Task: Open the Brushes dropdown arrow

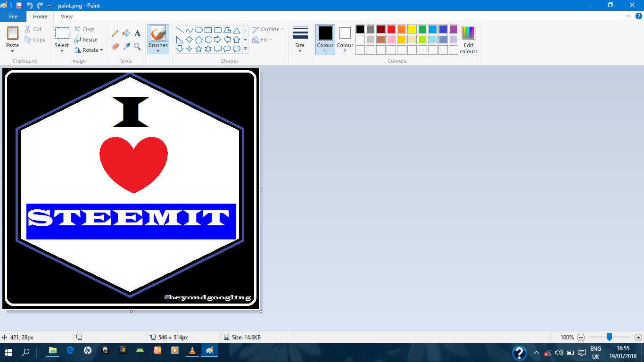Action: (158, 51)
